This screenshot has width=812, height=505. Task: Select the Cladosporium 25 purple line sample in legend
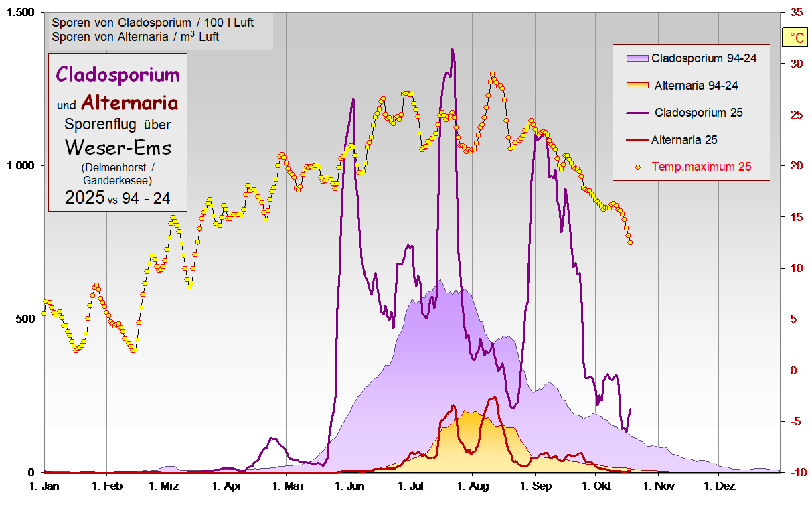tap(637, 113)
